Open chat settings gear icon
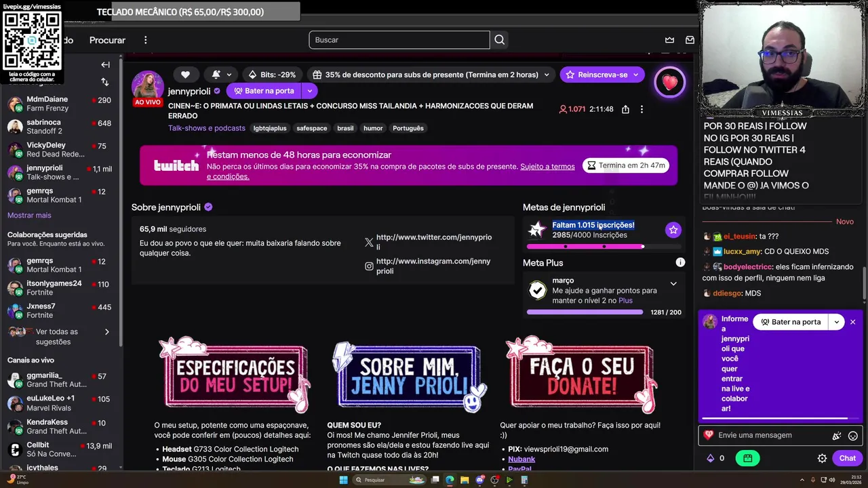This screenshot has height=488, width=868. [822, 458]
